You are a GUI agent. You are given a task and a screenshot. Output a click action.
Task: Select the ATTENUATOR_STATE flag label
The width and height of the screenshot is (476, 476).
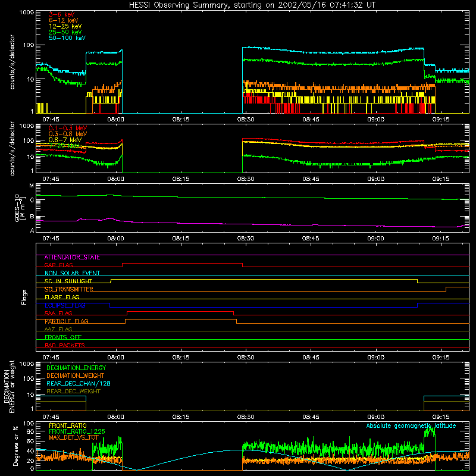(72, 258)
